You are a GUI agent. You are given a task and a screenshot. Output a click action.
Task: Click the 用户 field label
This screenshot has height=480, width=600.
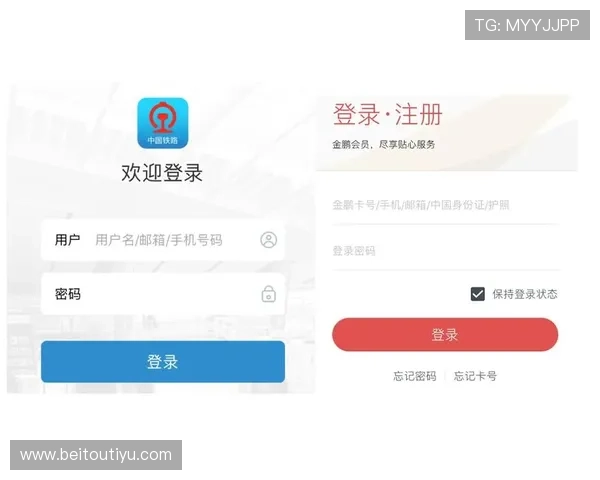(67, 240)
